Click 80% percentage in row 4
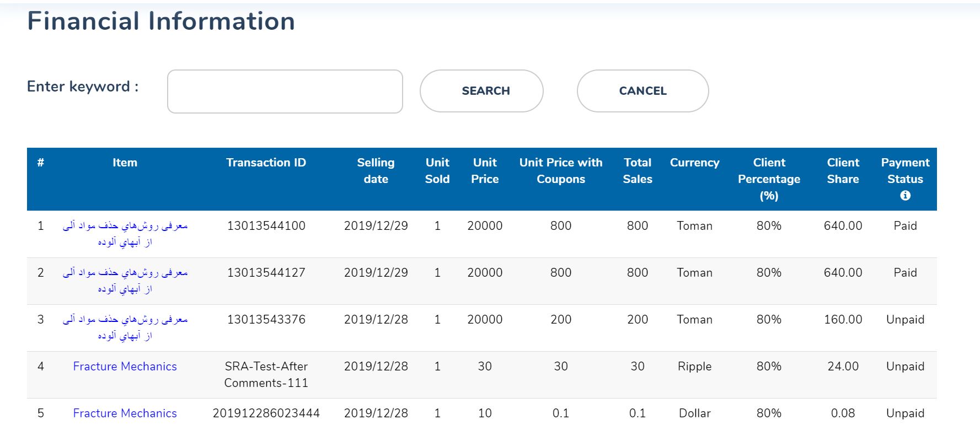Viewport: 980px width, 425px height. (x=769, y=367)
